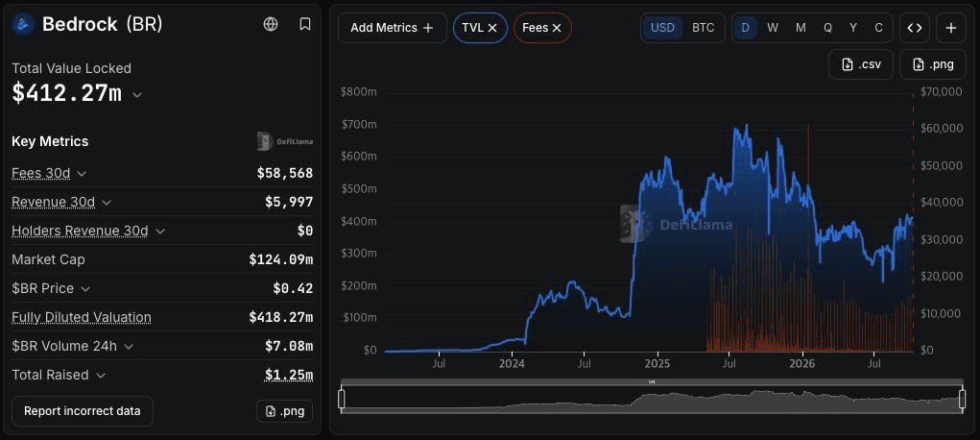This screenshot has width=980, height=440.
Task: Select cumulative (C) interval
Action: 879,28
